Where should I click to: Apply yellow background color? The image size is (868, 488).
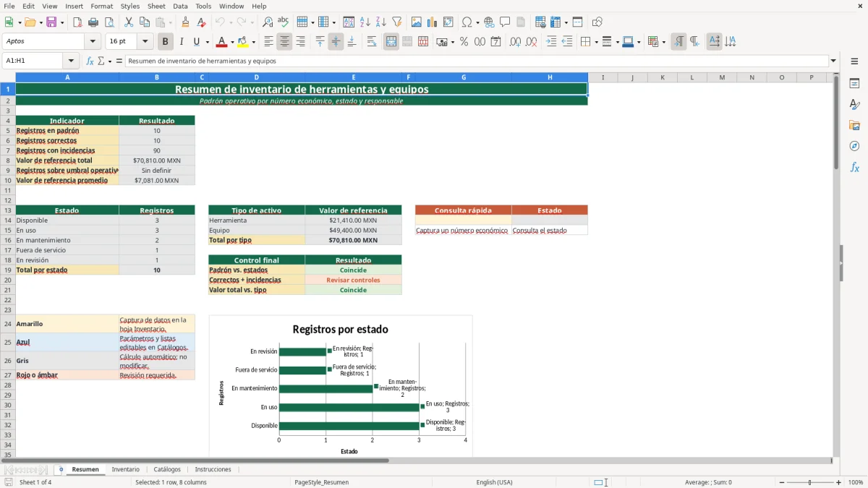click(x=242, y=42)
